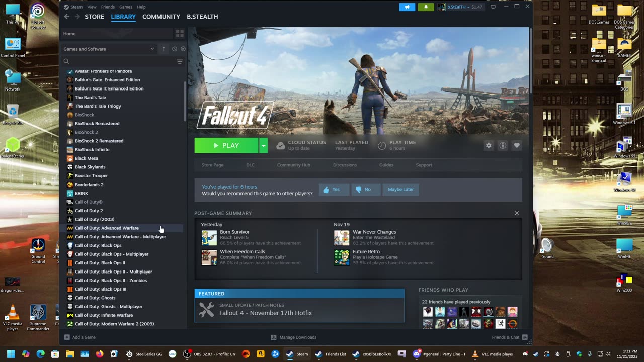644x362 pixels.
Task: Open the Help menu
Action: point(141,7)
